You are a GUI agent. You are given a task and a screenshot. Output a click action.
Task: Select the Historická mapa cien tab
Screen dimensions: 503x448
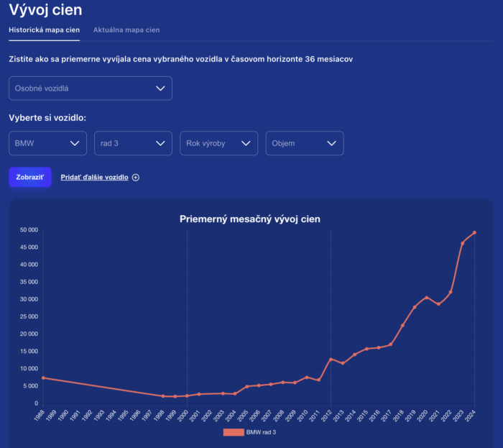point(45,30)
